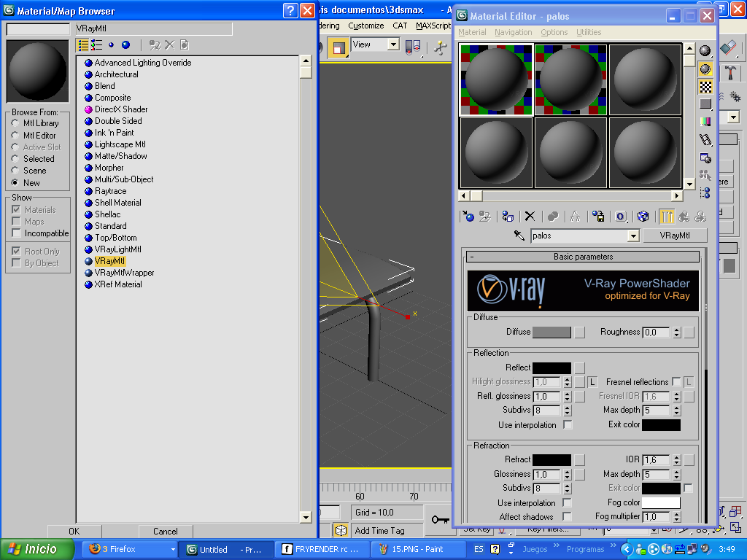Toggle checkered Background icon

pyautogui.click(x=705, y=87)
